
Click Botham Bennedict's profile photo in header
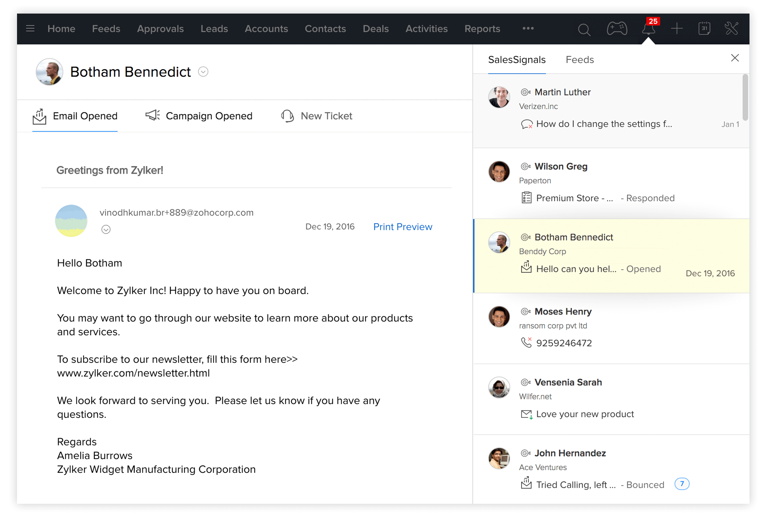(x=49, y=72)
